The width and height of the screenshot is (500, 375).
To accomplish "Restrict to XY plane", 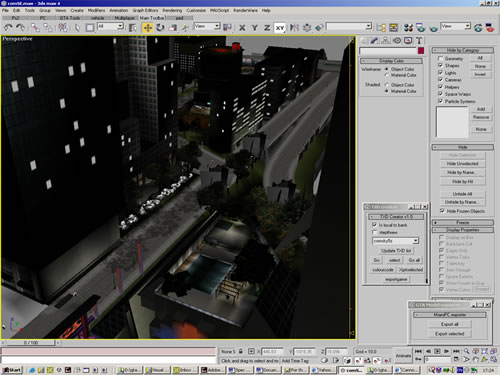I will (280, 28).
